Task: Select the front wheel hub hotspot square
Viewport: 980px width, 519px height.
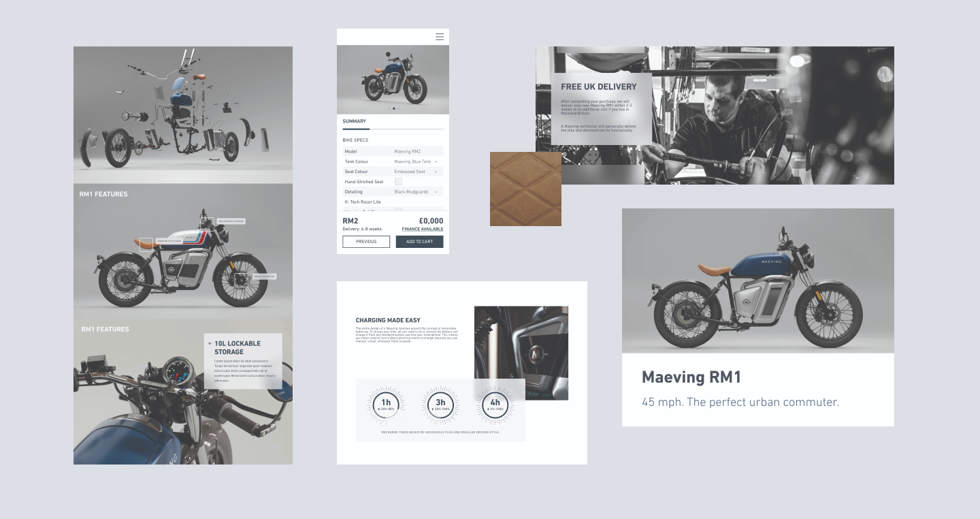Action: pyautogui.click(x=240, y=280)
